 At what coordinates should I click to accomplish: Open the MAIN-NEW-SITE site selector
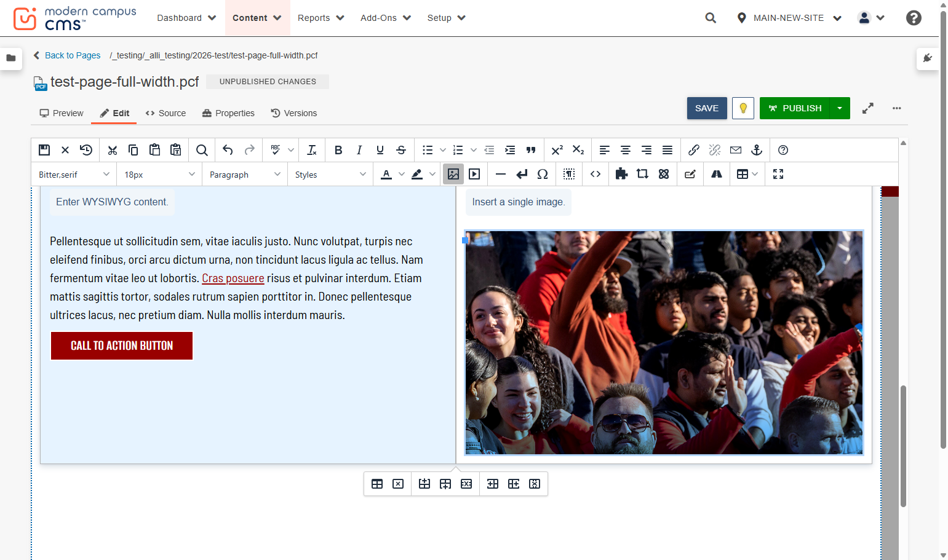789,18
